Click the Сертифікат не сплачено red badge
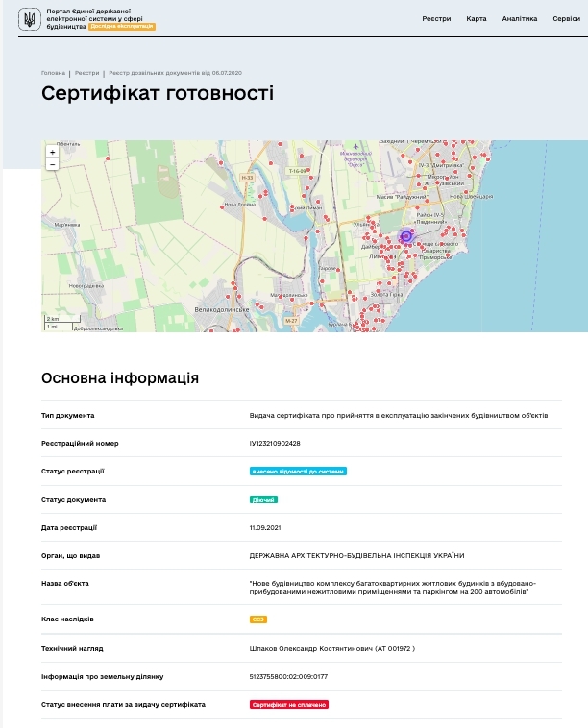This screenshot has height=728, width=588. pyautogui.click(x=289, y=705)
